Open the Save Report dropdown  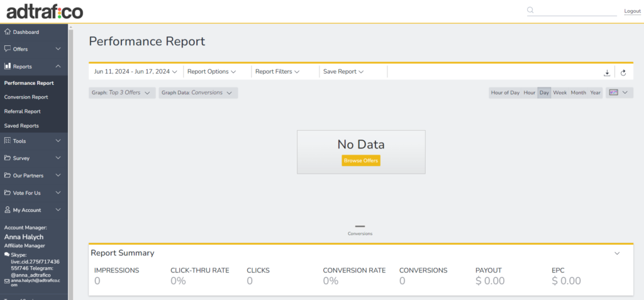(x=344, y=72)
